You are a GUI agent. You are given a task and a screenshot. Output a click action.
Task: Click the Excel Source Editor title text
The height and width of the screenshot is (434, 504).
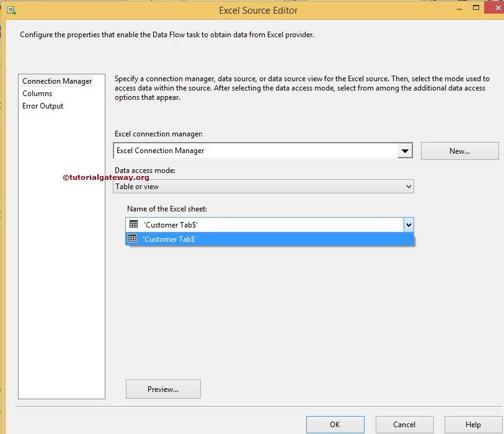click(259, 11)
